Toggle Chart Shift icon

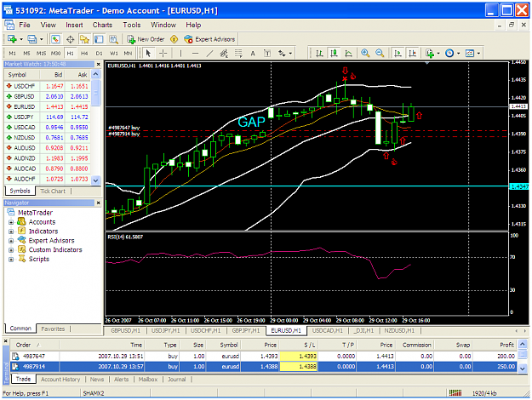[x=412, y=54]
